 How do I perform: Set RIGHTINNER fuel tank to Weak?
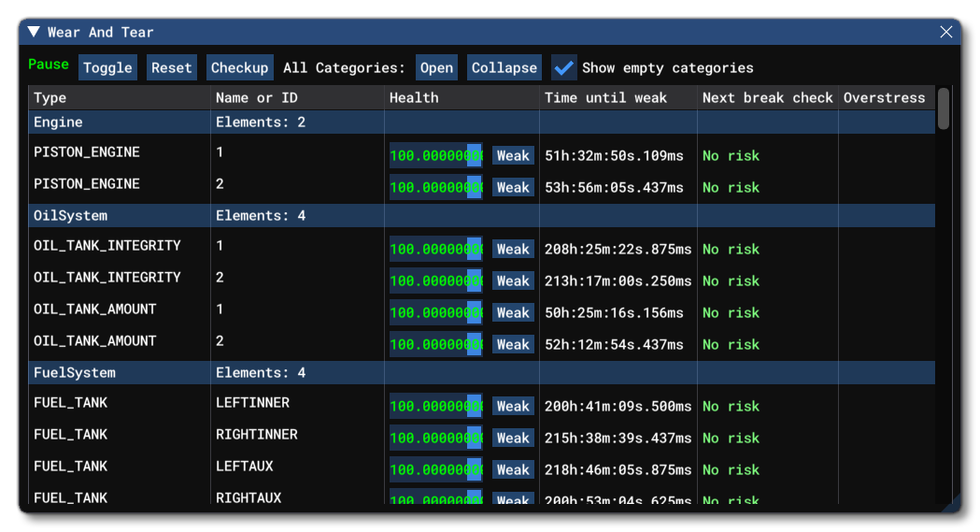point(512,439)
